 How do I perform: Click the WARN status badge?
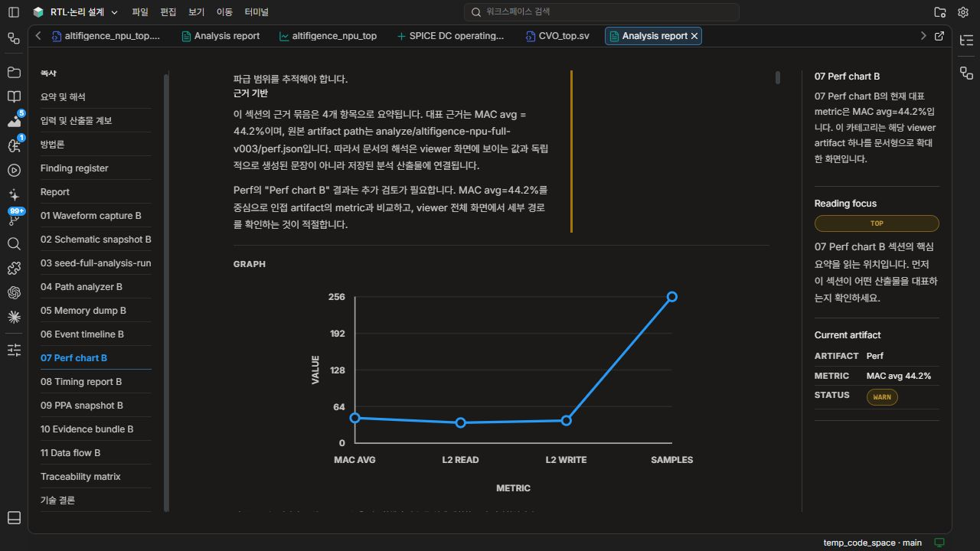(x=882, y=397)
